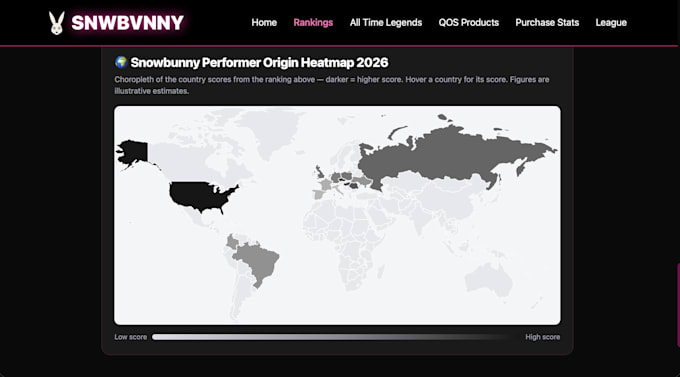Select Australia on the map
The image size is (680, 377).
pyautogui.click(x=489, y=280)
